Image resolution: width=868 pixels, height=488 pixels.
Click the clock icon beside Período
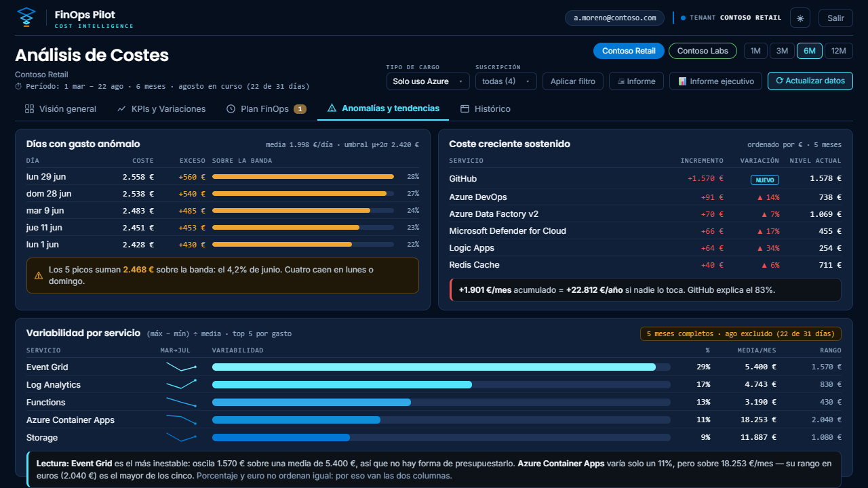[18, 87]
